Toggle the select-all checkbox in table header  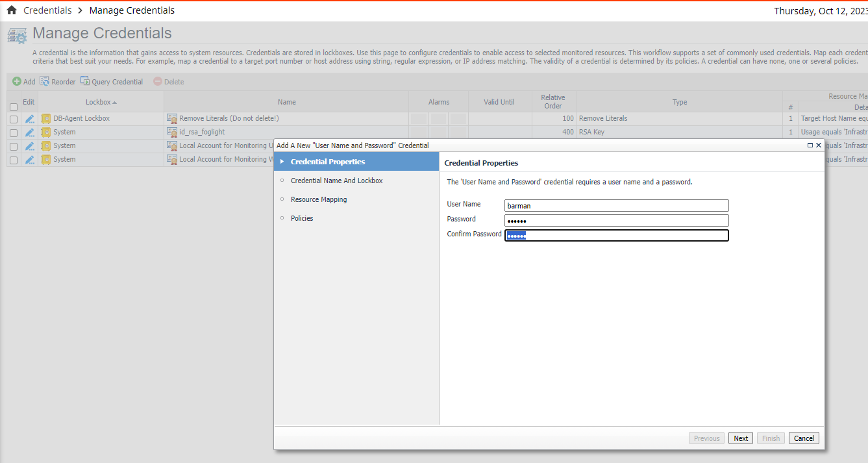[14, 106]
